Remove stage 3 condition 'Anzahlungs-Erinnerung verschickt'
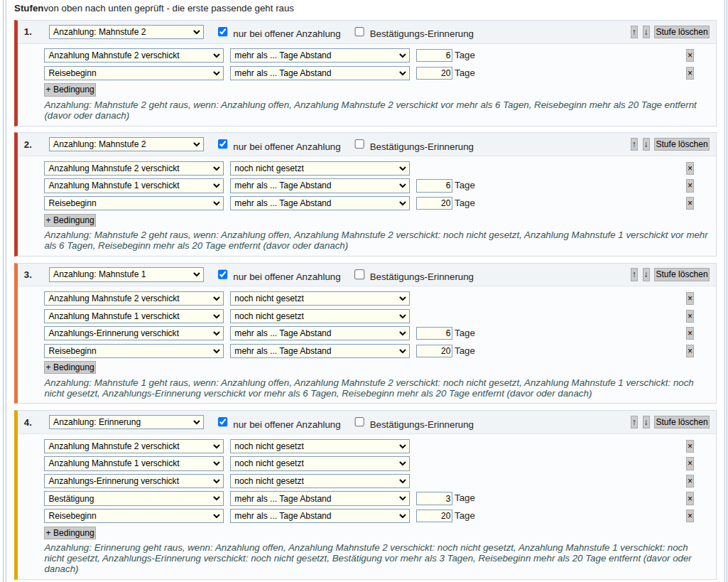The width and height of the screenshot is (728, 582). pos(690,333)
